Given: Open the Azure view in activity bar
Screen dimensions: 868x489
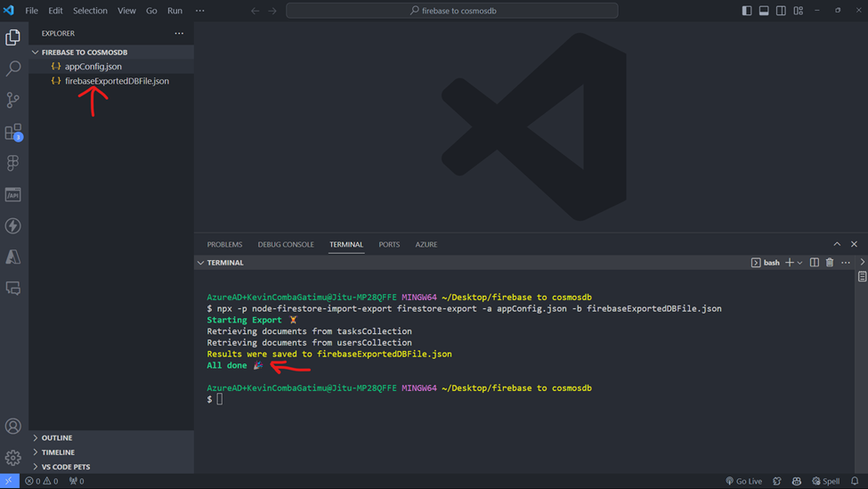Looking at the screenshot, I should click(13, 257).
